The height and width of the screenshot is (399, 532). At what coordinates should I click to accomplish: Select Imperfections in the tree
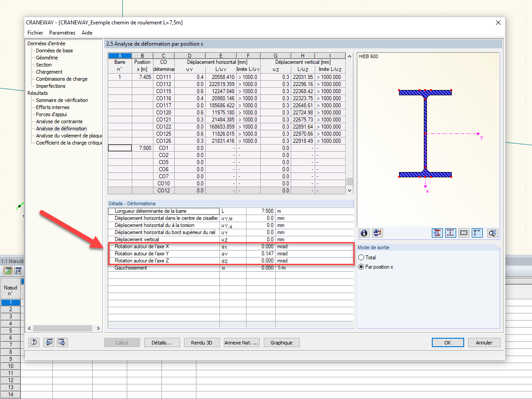point(51,86)
